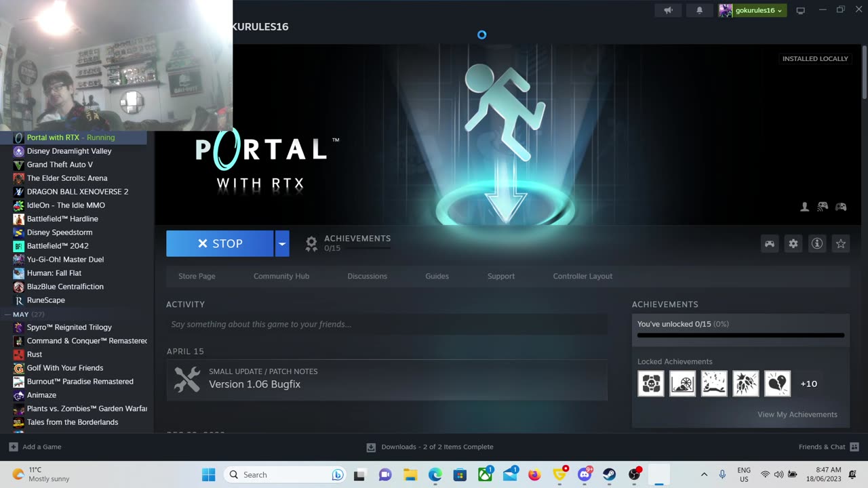868x488 pixels.
Task: Open the Friends & Chat icon
Action: [854, 447]
